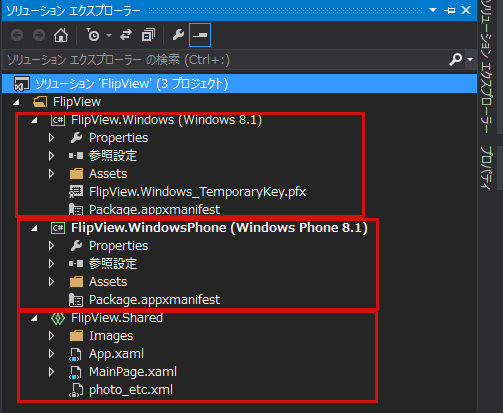Screen dimensions: 503x413
Task: Click Assets folder icon under FlipView.Windows
Action: pos(76,174)
